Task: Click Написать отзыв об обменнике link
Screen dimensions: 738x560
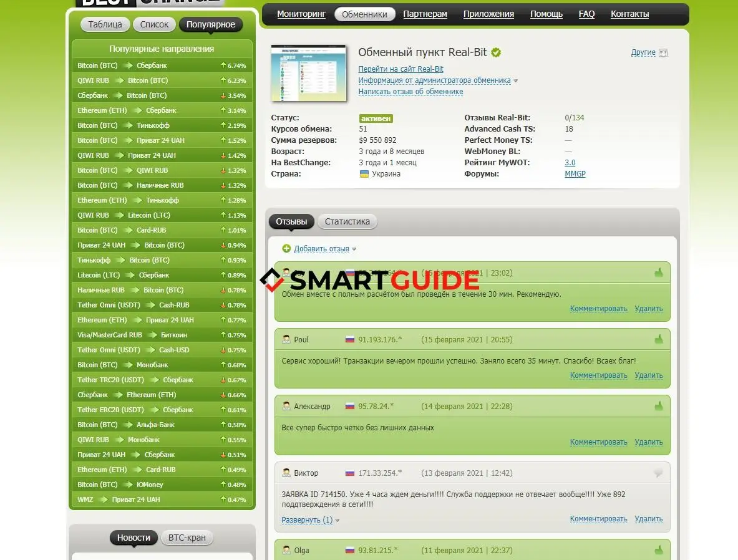Action: tap(410, 92)
